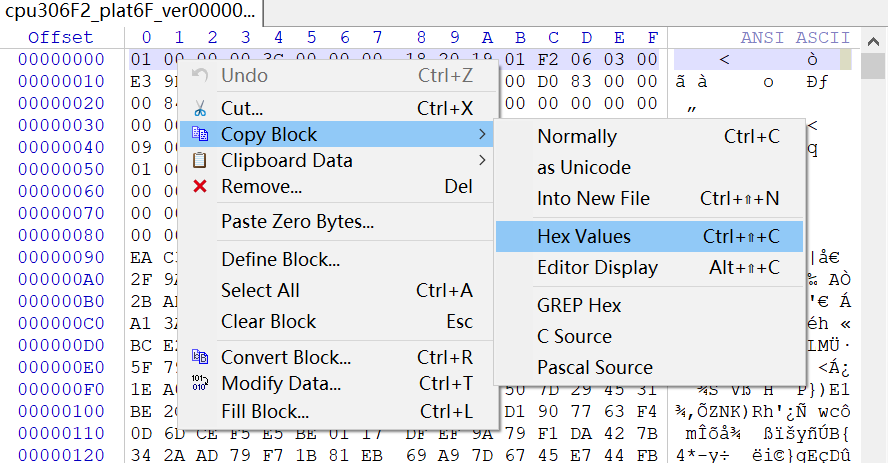Click offset 00000080
This screenshot has height=463, width=888.
click(x=61, y=235)
